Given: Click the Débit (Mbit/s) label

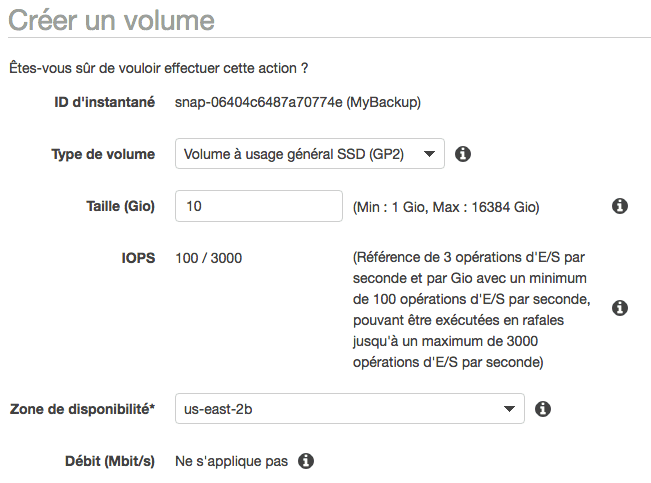Looking at the screenshot, I should pos(110,461).
